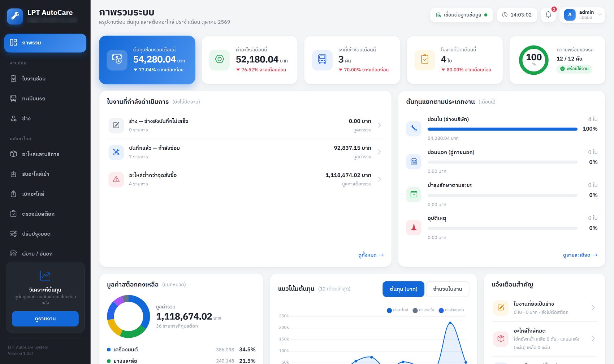Toggle the ค่าแรงใน legend series
Image resolution: width=614 pixels, height=364 pixels.
click(423, 310)
